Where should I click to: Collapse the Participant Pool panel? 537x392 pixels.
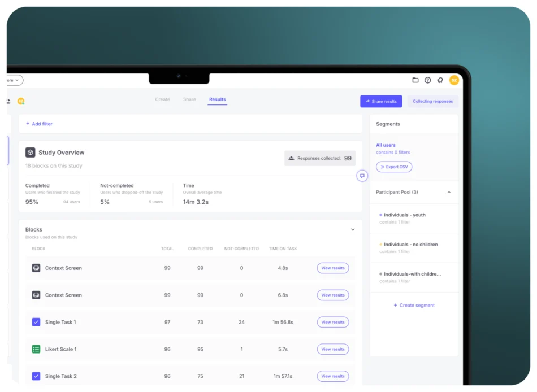[x=449, y=192]
